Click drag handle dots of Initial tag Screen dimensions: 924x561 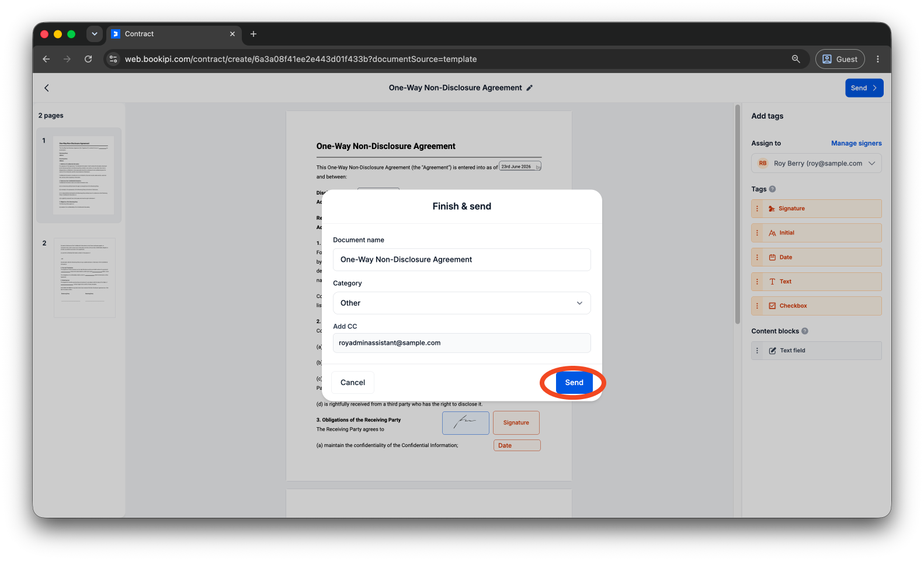757,233
